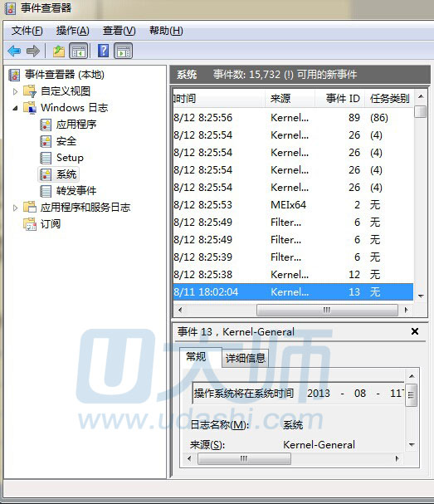This screenshot has height=504, width=434.
Task: Expand the 应用程序和服务日志 node
Action: coord(15,208)
